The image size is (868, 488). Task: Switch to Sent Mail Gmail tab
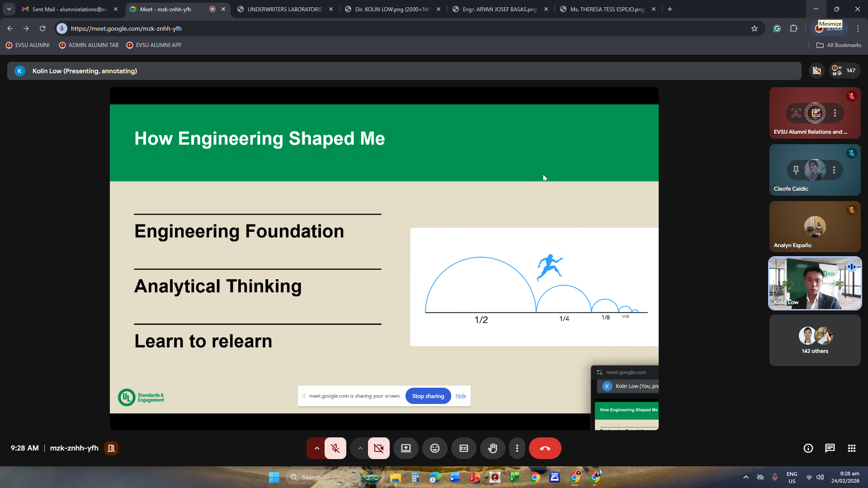tap(68, 9)
